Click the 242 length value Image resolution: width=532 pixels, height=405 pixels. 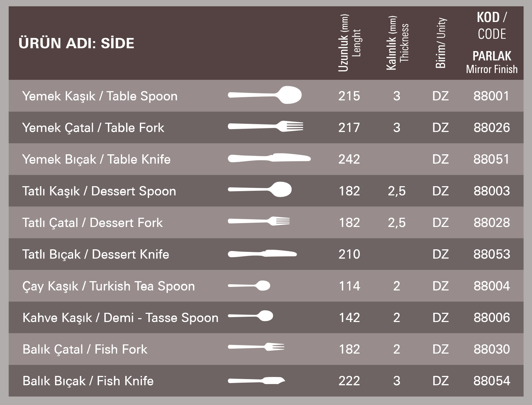[x=349, y=159]
